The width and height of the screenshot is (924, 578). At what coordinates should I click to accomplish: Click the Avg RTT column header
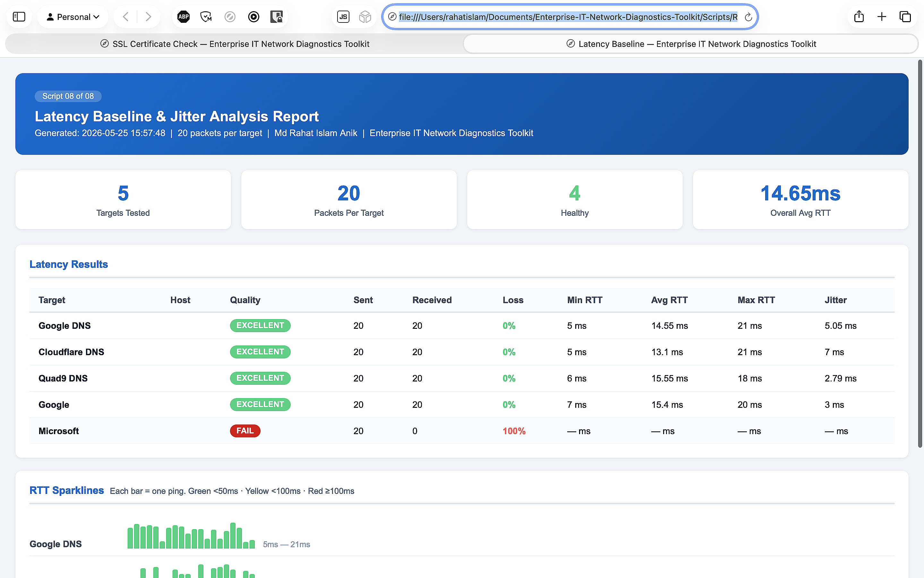coord(669,300)
